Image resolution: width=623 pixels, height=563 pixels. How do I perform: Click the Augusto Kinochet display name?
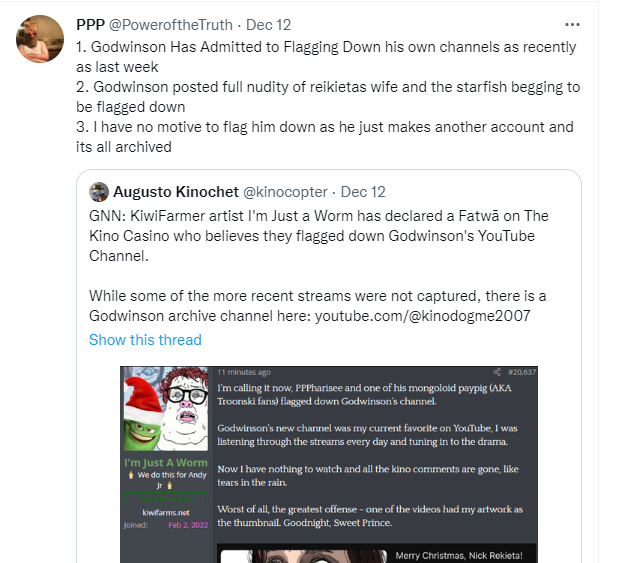176,192
